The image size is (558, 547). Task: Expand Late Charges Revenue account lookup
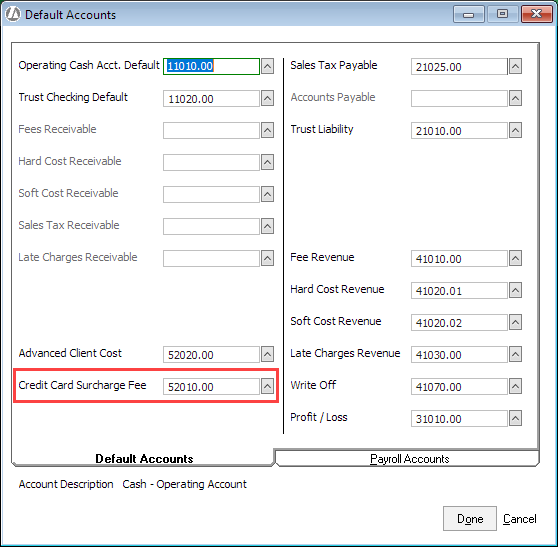click(x=515, y=354)
